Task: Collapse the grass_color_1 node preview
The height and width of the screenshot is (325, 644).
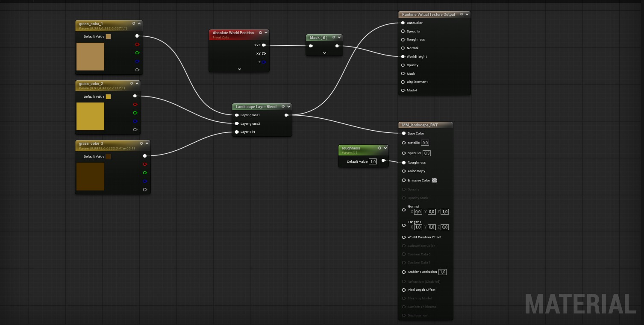Action: [139, 24]
